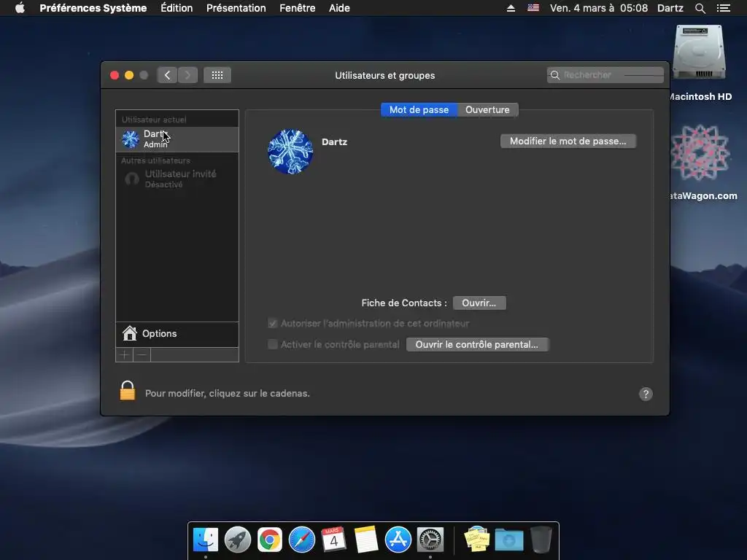Open Calendar from the Dock
Screen dimensions: 747x560
[334, 540]
